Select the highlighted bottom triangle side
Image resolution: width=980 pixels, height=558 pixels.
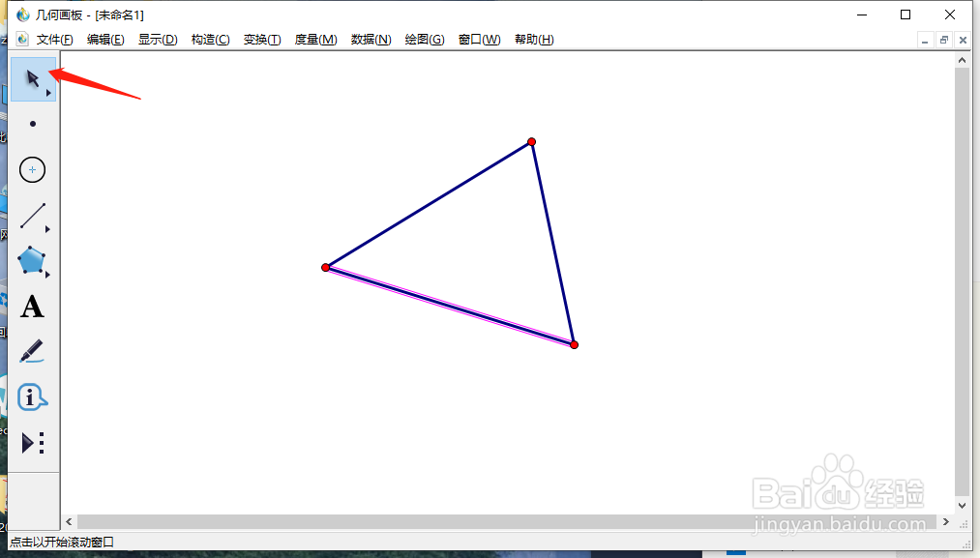pos(450,307)
